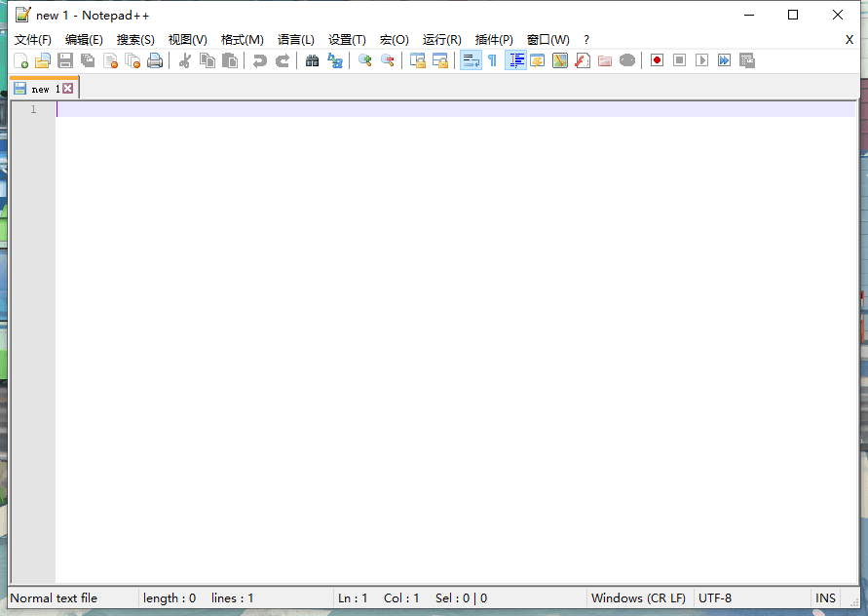Click the Paste toolbar icon
Image resolution: width=868 pixels, height=616 pixels.
tap(230, 60)
